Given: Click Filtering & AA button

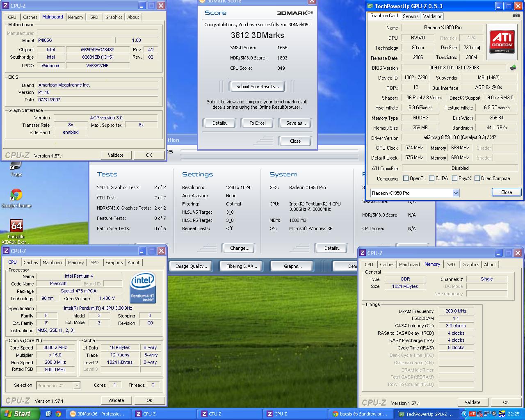Looking at the screenshot, I should point(242,266).
